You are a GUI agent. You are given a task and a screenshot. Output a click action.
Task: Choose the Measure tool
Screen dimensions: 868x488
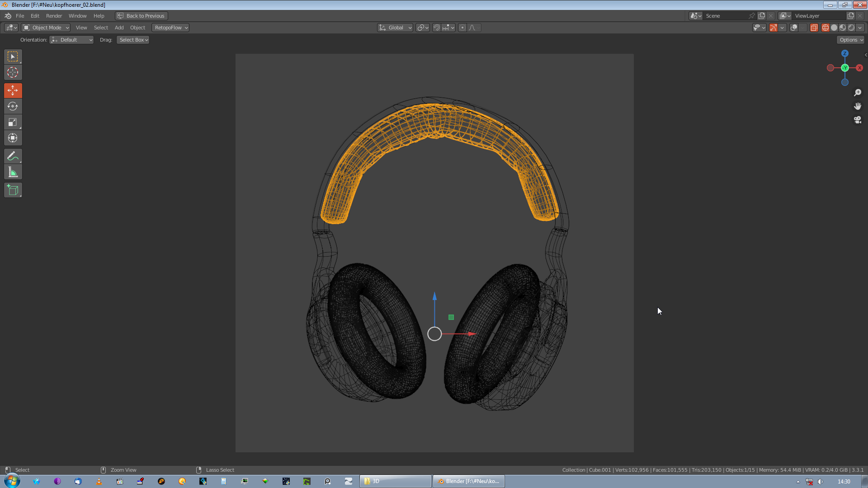pos(13,172)
